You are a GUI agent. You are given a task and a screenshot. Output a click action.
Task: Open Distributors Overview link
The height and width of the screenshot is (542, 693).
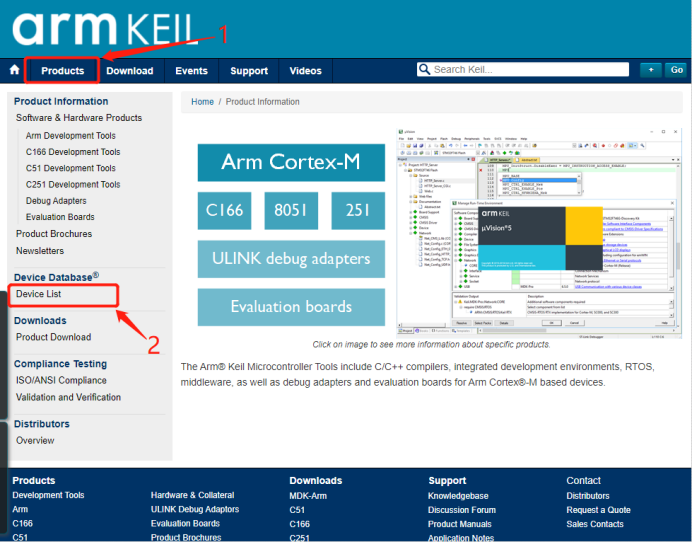[x=35, y=440]
